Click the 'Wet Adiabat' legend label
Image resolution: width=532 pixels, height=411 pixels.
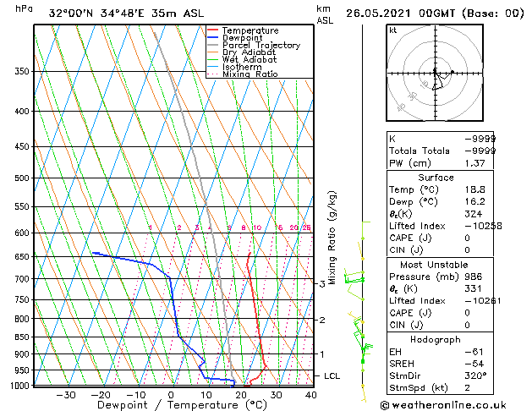250,59
